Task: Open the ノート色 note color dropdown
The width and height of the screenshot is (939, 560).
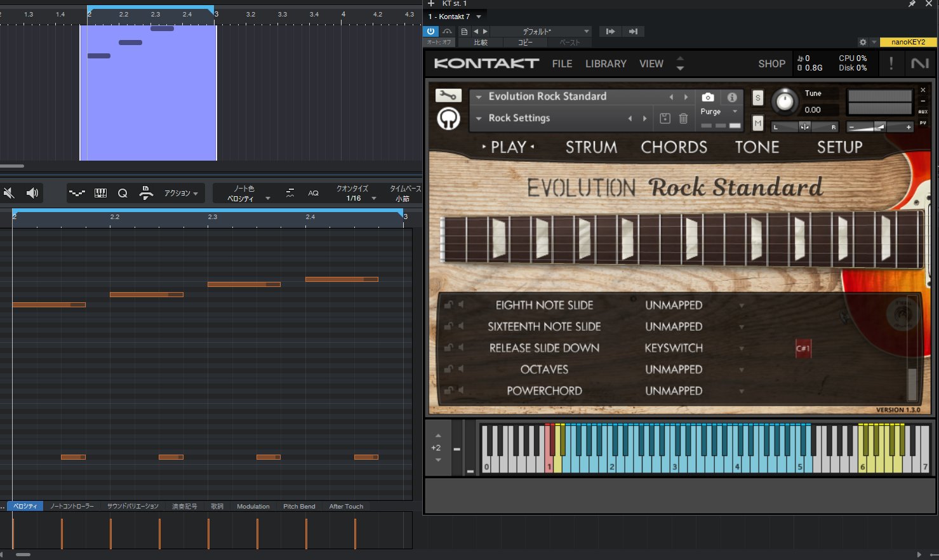Action: [249, 194]
